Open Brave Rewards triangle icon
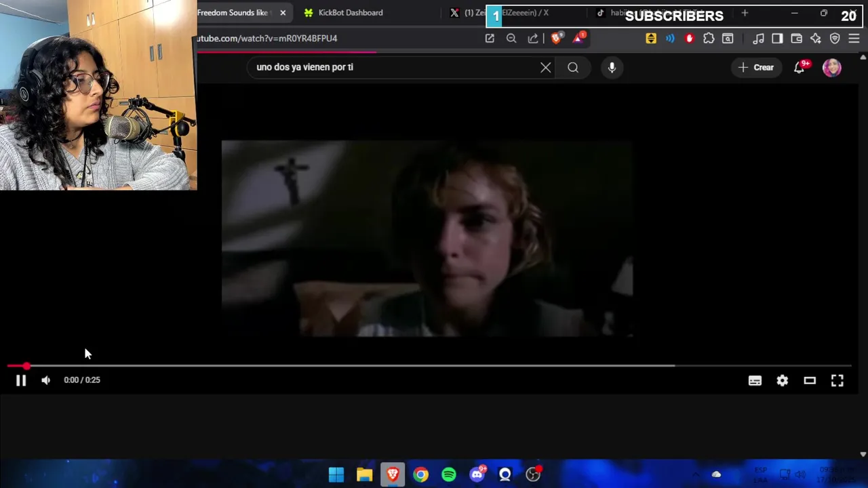 coord(578,39)
